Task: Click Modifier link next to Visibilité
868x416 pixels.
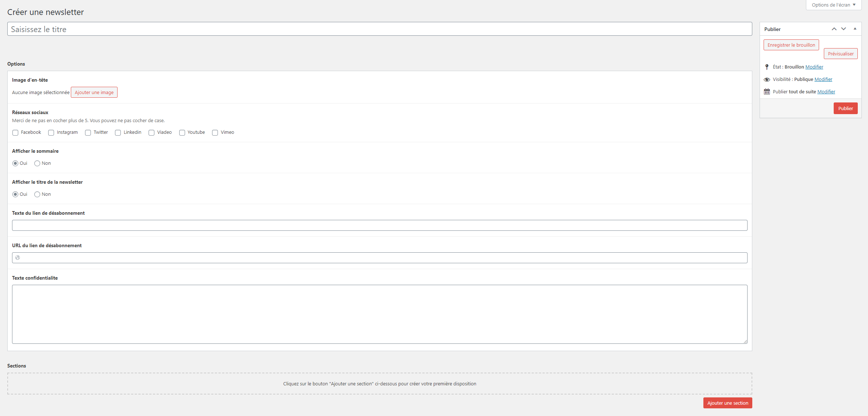Action: coord(823,79)
